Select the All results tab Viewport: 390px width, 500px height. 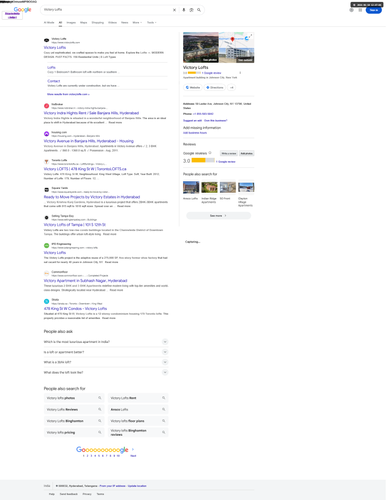pos(60,23)
